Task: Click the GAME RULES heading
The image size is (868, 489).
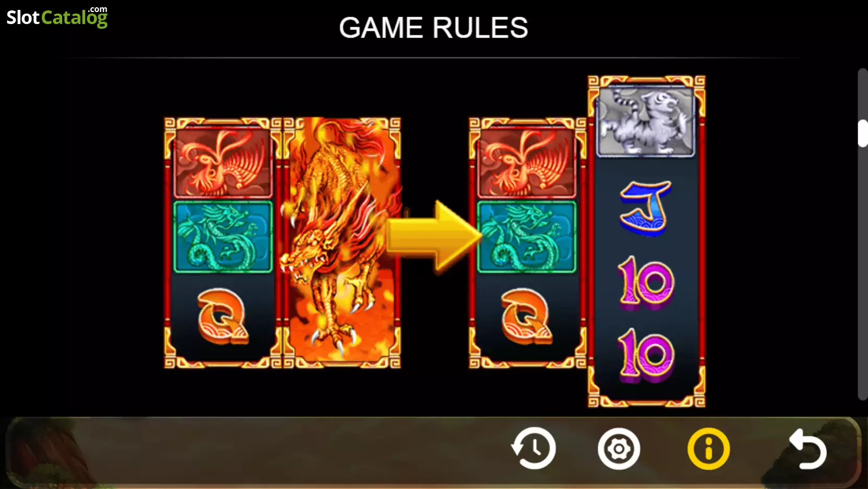Action: [x=433, y=28]
